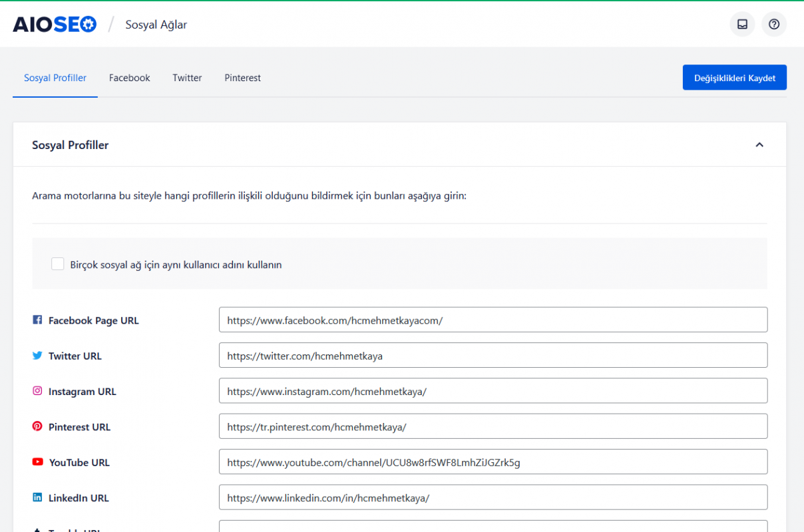Stay on the Sosyal Profiller tab

click(55, 78)
